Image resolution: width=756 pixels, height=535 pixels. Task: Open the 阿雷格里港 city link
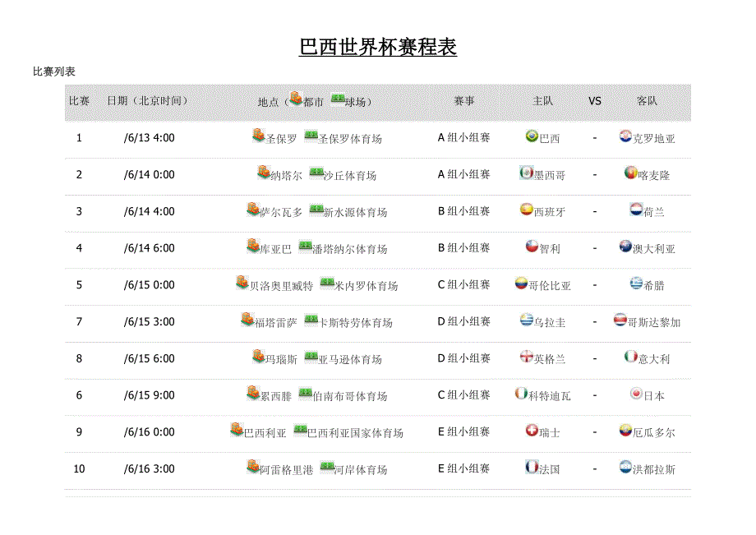(x=286, y=470)
